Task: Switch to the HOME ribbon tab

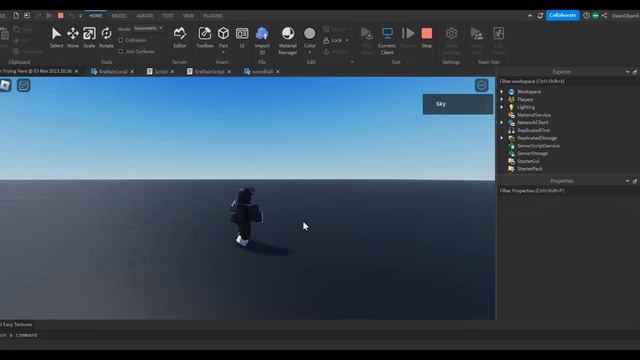Action: pos(96,16)
